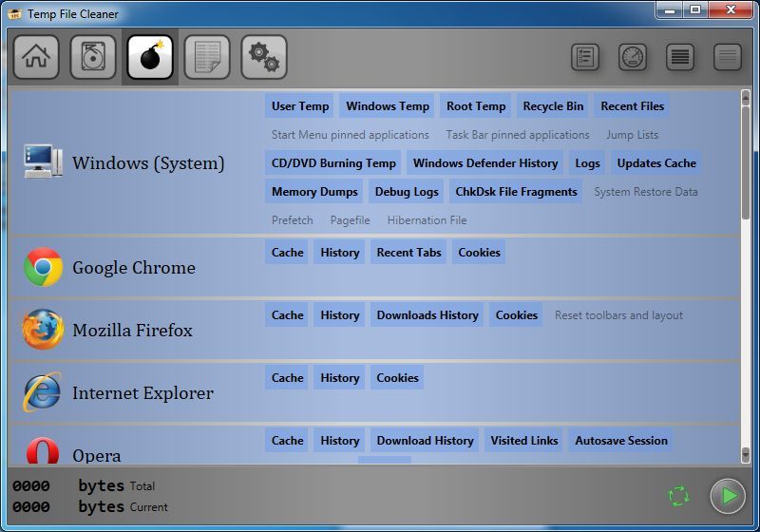Toggle the User Temp option
The width and height of the screenshot is (760, 532).
[300, 106]
